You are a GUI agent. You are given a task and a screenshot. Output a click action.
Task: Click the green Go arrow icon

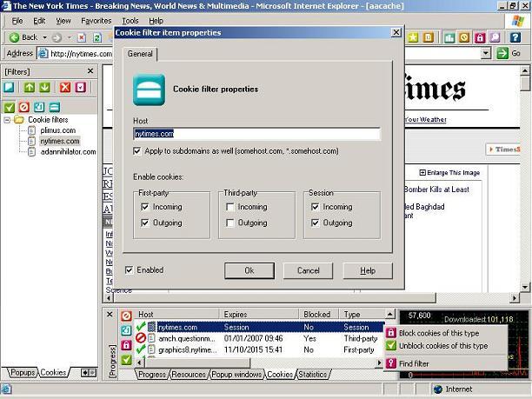coord(502,53)
